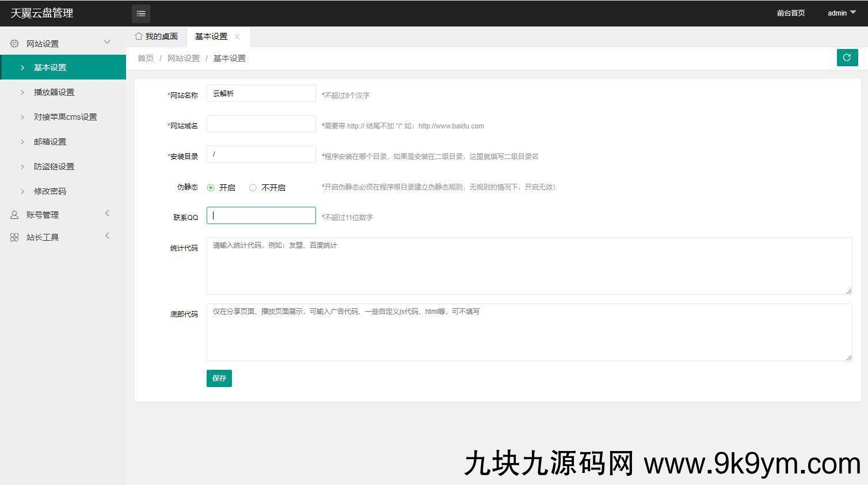
Task: Close the 基本设置 tab with X
Action: tap(237, 36)
